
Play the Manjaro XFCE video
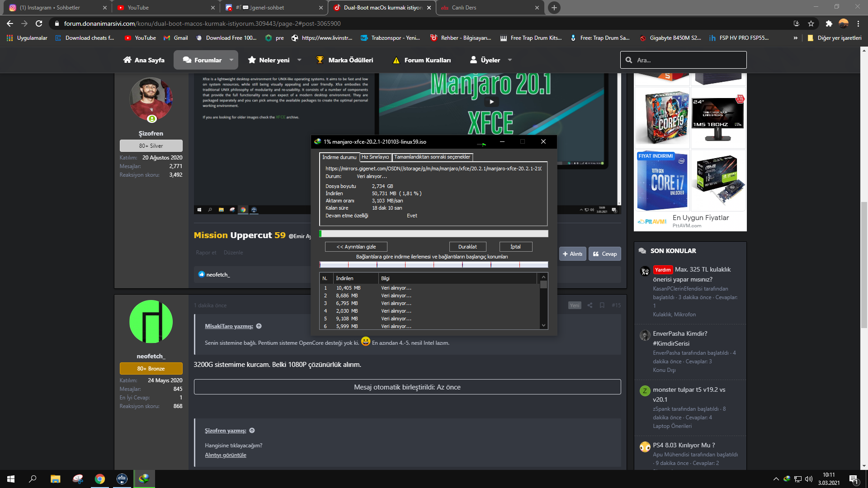point(491,102)
